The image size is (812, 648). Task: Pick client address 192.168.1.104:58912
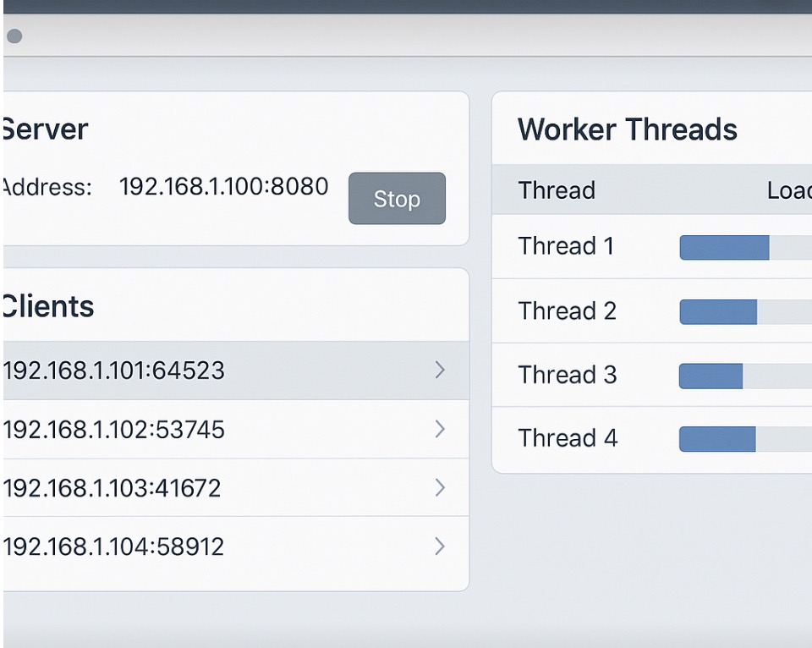[x=113, y=546]
